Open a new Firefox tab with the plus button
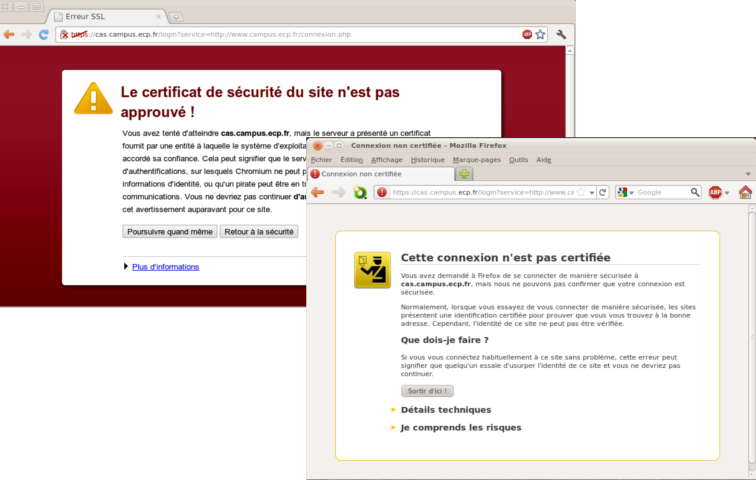756x480 pixels. pos(464,174)
